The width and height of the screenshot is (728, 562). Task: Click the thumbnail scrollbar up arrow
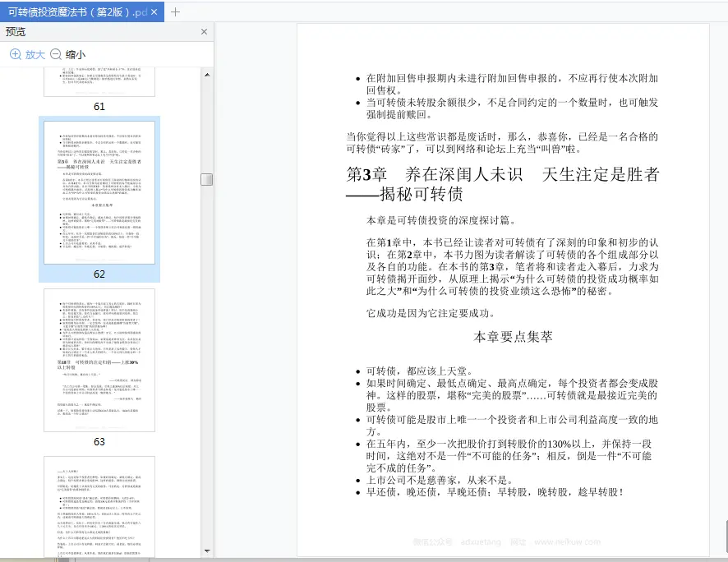point(207,74)
